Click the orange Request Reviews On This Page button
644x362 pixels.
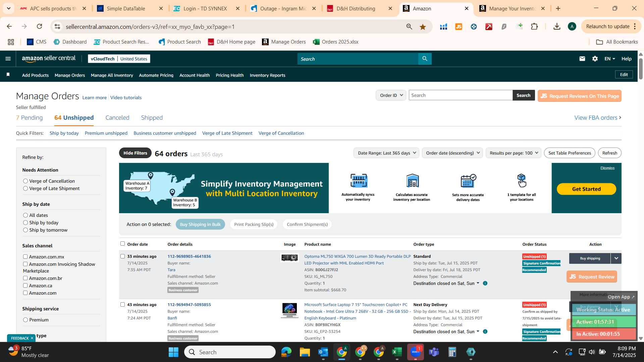(x=580, y=96)
